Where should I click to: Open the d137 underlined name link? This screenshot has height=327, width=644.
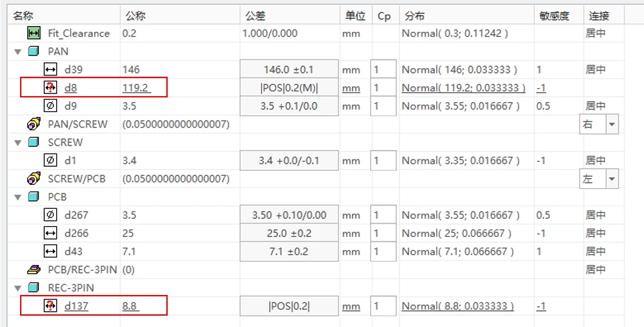click(76, 306)
